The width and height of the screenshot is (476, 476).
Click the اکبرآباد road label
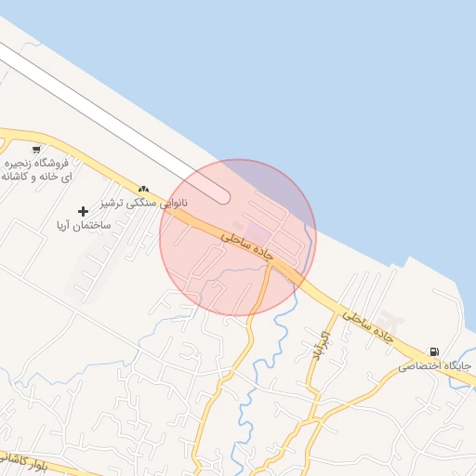tap(321, 346)
